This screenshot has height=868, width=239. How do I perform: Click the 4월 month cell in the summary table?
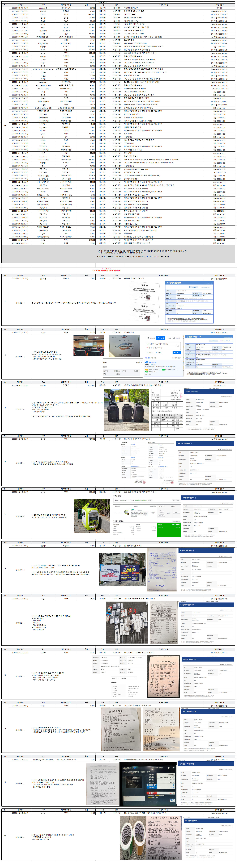[x=5, y=125]
